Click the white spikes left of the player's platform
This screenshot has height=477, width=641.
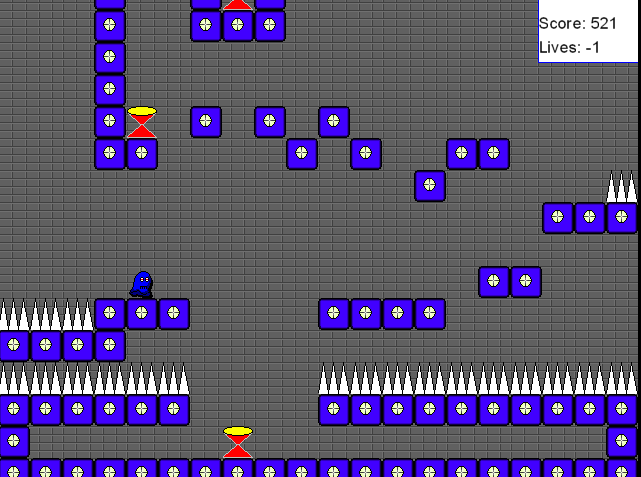click(46, 315)
